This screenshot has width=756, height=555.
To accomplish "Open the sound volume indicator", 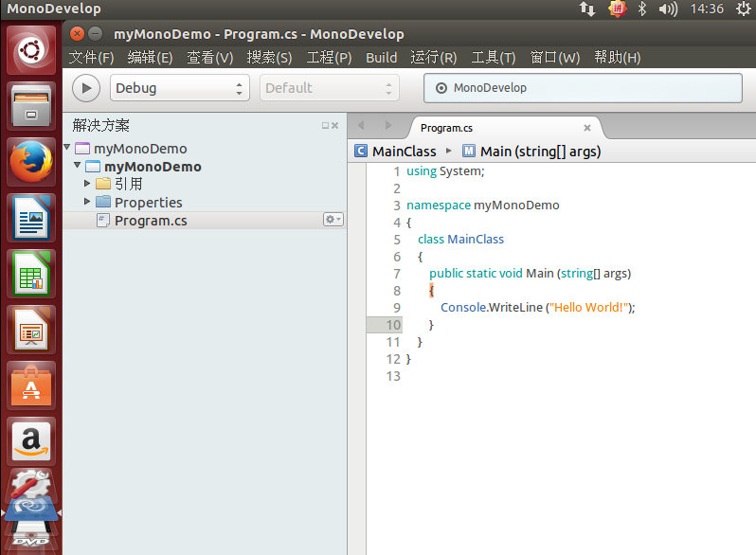I will coord(668,9).
